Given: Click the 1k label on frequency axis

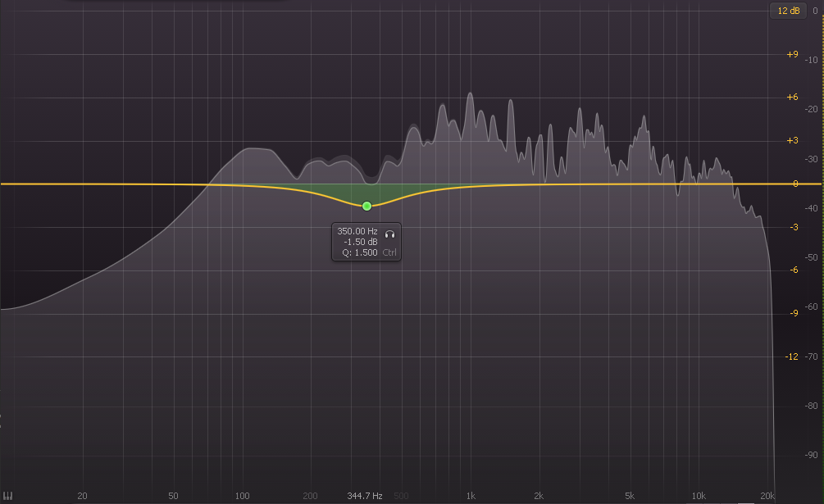Looking at the screenshot, I should (x=471, y=496).
